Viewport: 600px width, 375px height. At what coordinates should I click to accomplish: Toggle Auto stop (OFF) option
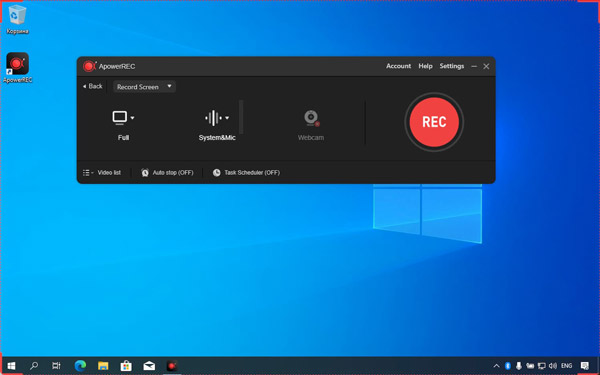[167, 173]
